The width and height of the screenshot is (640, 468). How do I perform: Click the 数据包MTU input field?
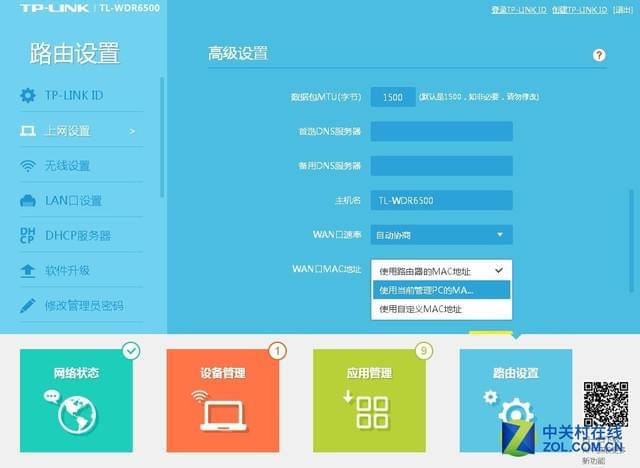click(393, 97)
